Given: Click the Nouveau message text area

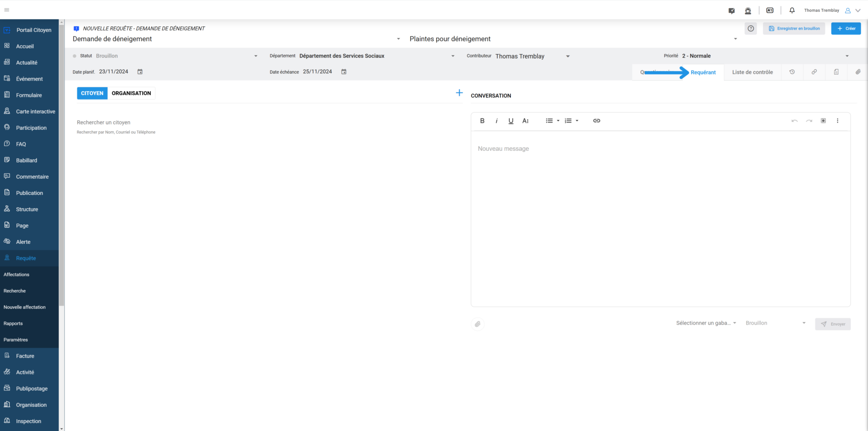Looking at the screenshot, I should pos(660,218).
